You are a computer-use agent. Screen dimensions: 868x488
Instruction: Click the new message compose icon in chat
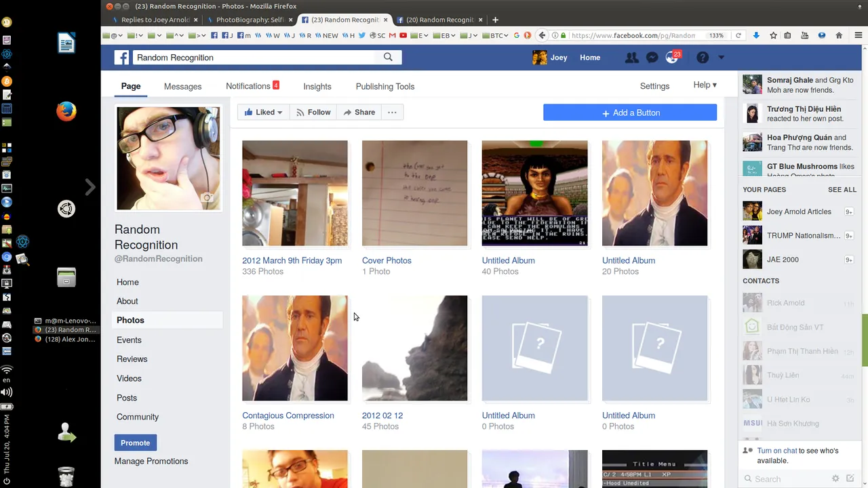point(850,479)
